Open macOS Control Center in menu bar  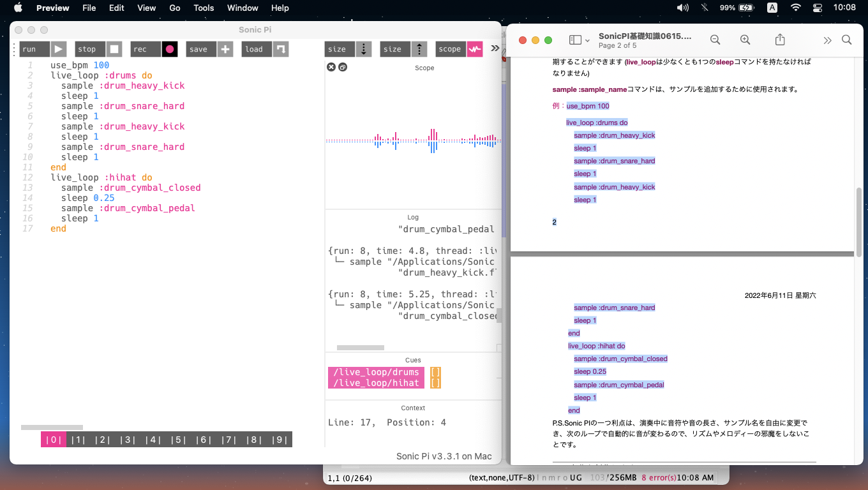point(818,8)
